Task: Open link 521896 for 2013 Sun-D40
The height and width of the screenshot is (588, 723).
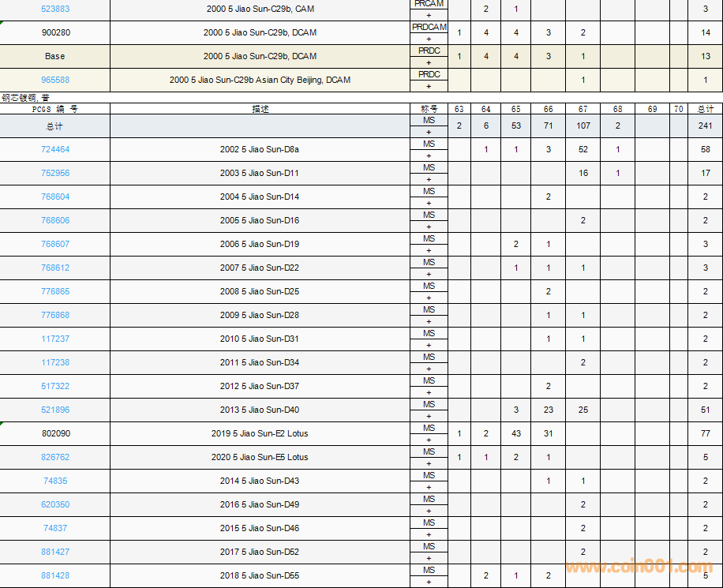Action: [x=55, y=410]
